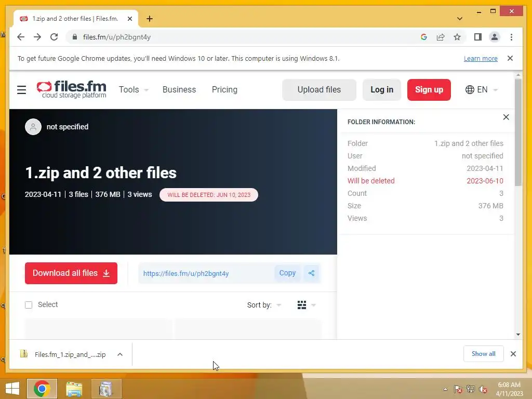Open the downloaded Files.fm_1.zip_and zip file
Screen dimensions: 532x399
pyautogui.click(x=70, y=354)
